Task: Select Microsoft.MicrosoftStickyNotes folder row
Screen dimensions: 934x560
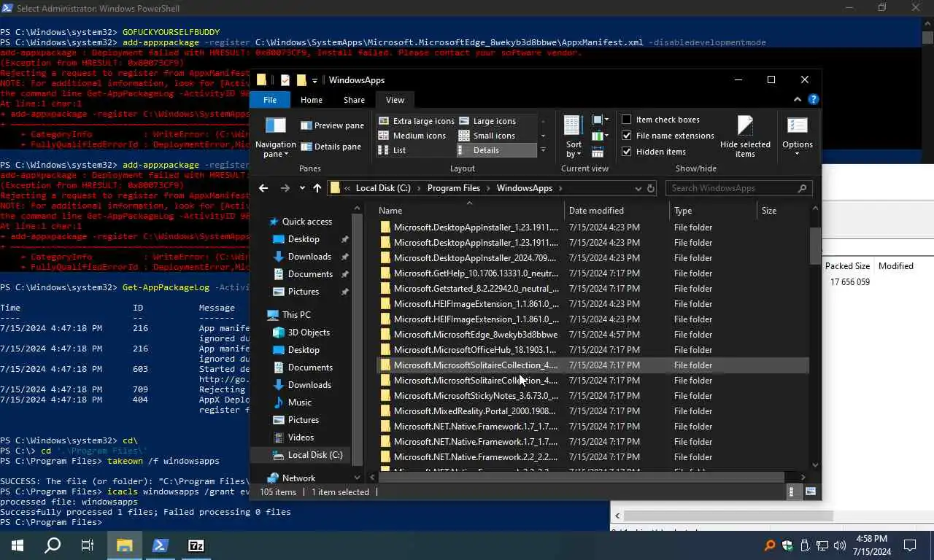Action: (x=593, y=396)
